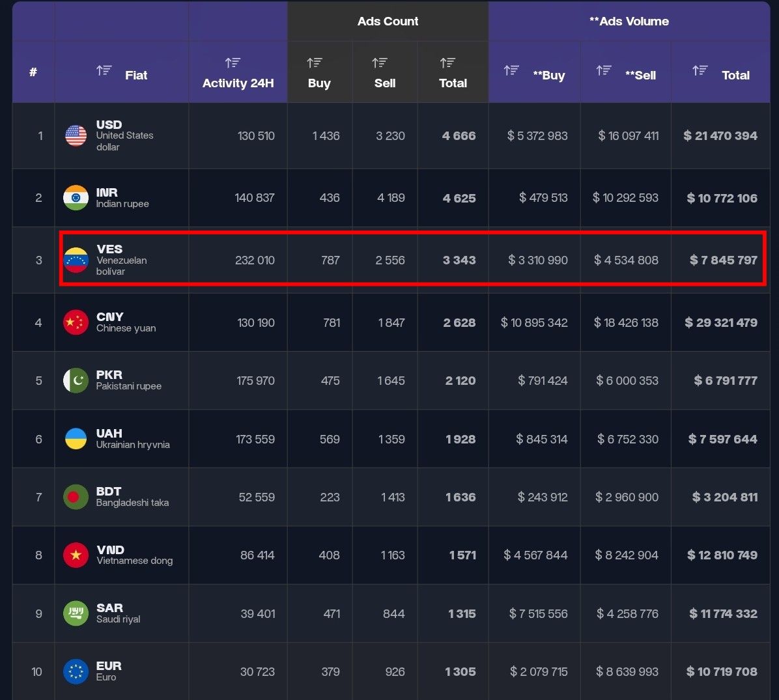Sort by the **Buy volume column
This screenshot has height=700, width=779.
point(511,70)
